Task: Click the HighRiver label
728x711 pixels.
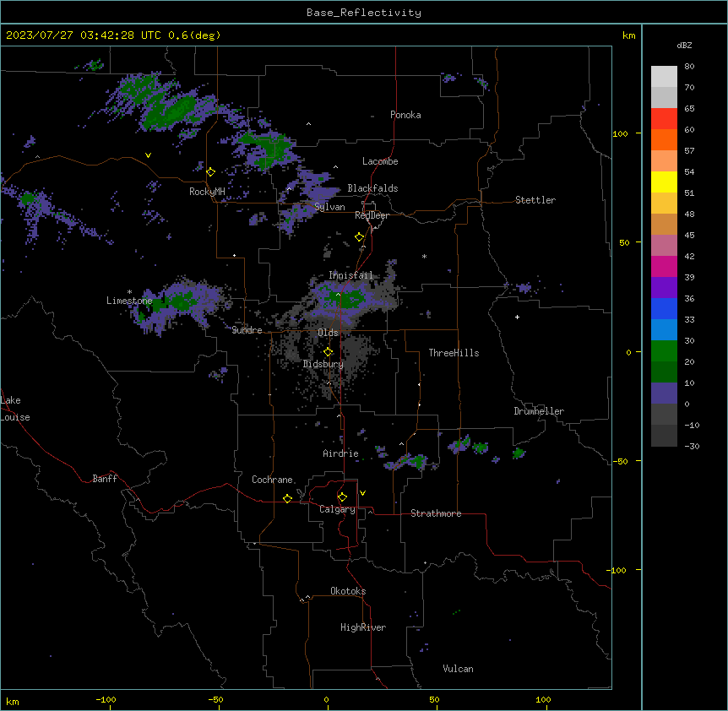Action: click(363, 627)
